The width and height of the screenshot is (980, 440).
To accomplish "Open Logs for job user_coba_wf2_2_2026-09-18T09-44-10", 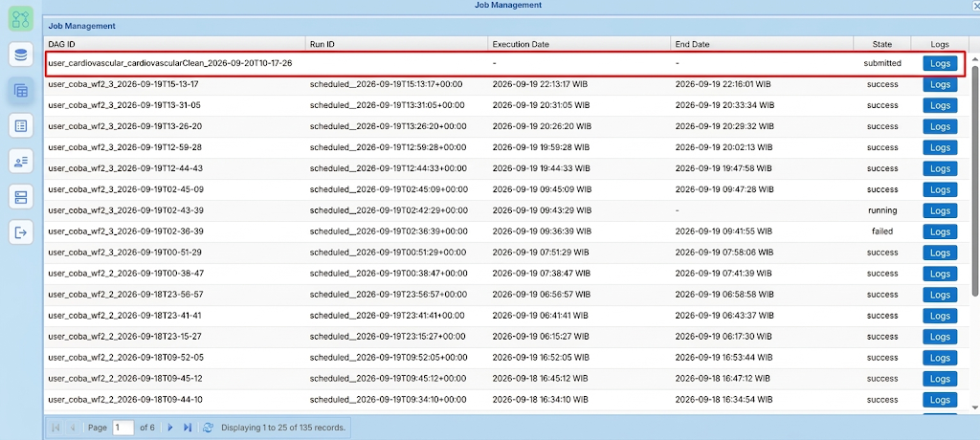I will (x=940, y=400).
